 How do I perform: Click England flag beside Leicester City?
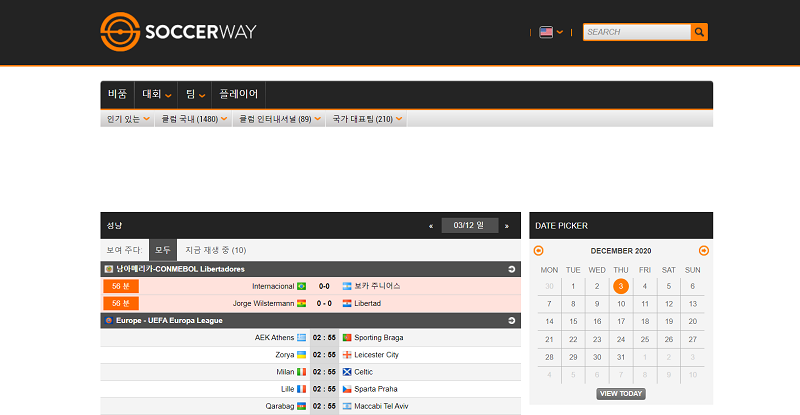tap(347, 355)
